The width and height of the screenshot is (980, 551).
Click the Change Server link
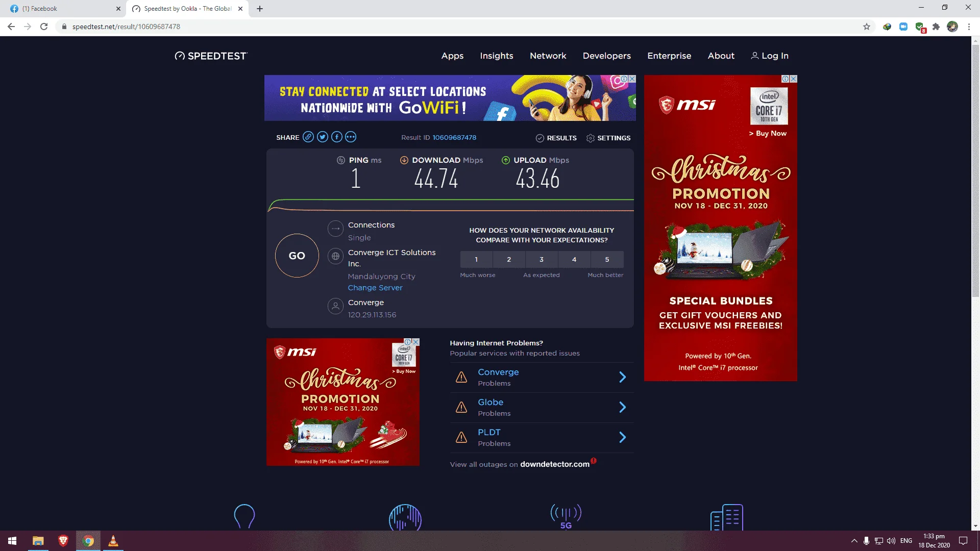pos(375,288)
